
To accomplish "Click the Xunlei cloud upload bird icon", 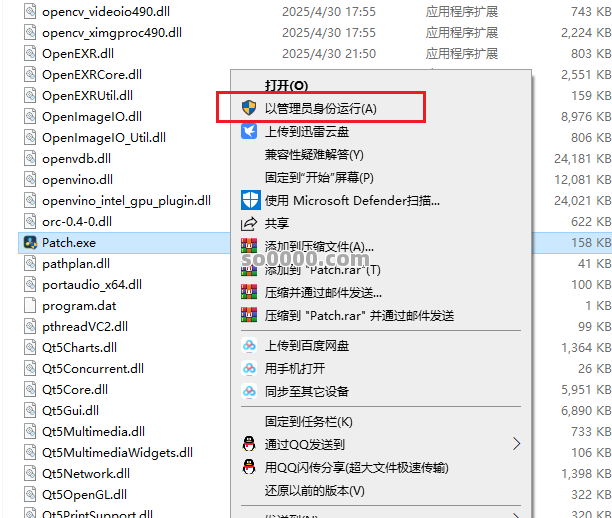I will click(249, 131).
